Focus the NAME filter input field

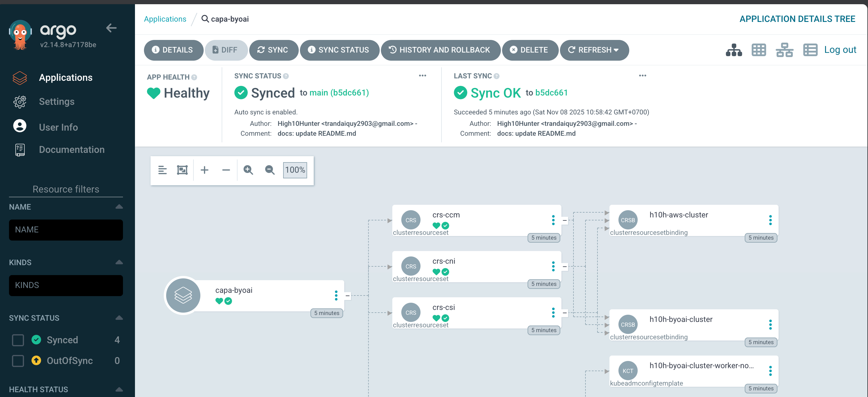pyautogui.click(x=66, y=230)
